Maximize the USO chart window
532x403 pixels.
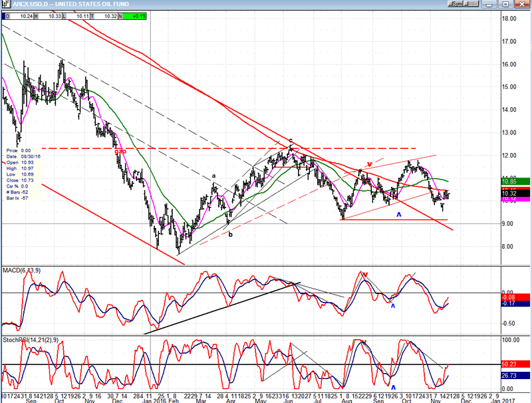tap(505, 4)
